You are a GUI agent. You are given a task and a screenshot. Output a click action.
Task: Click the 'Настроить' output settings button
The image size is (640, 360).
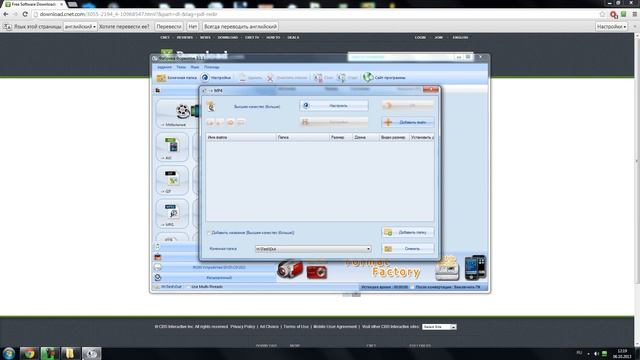click(x=334, y=106)
